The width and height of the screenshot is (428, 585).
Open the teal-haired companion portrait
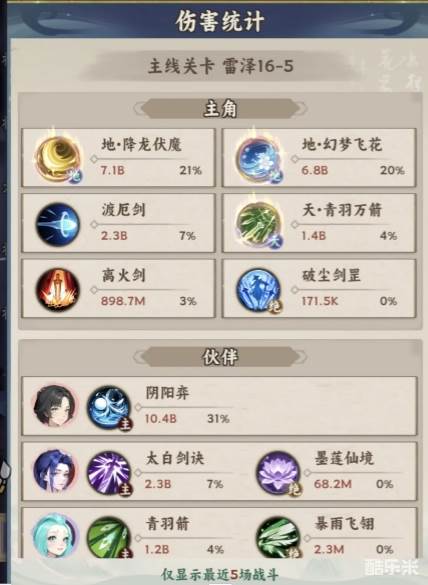[x=54, y=536]
